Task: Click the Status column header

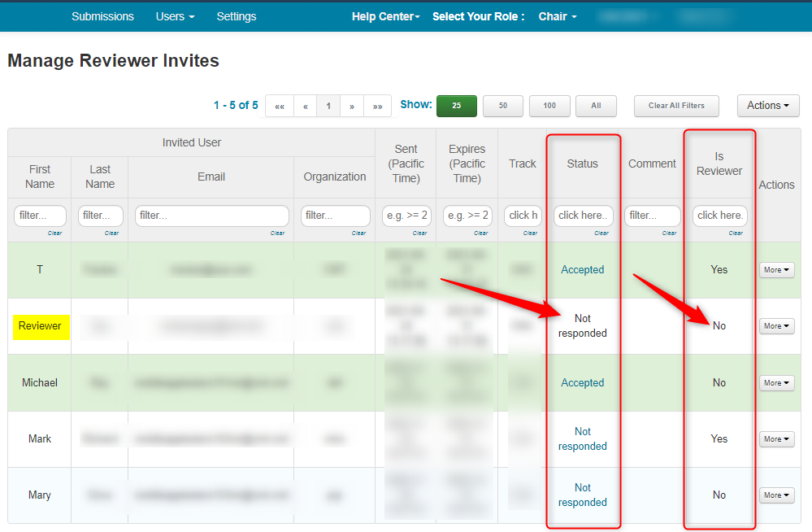Action: [x=583, y=164]
